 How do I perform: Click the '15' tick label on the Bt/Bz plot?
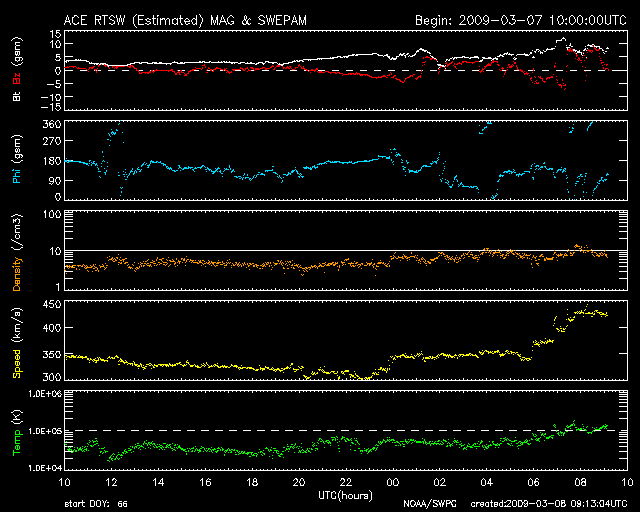click(56, 34)
